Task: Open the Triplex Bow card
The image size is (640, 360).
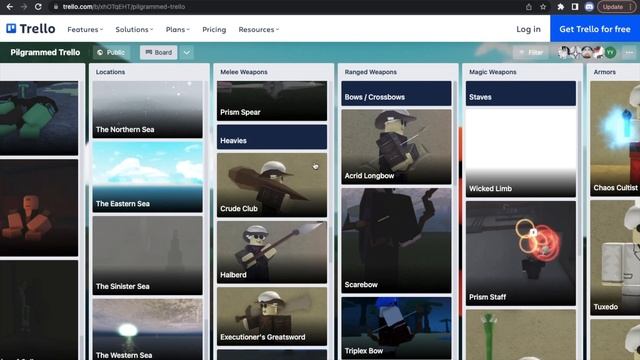Action: pos(396,328)
